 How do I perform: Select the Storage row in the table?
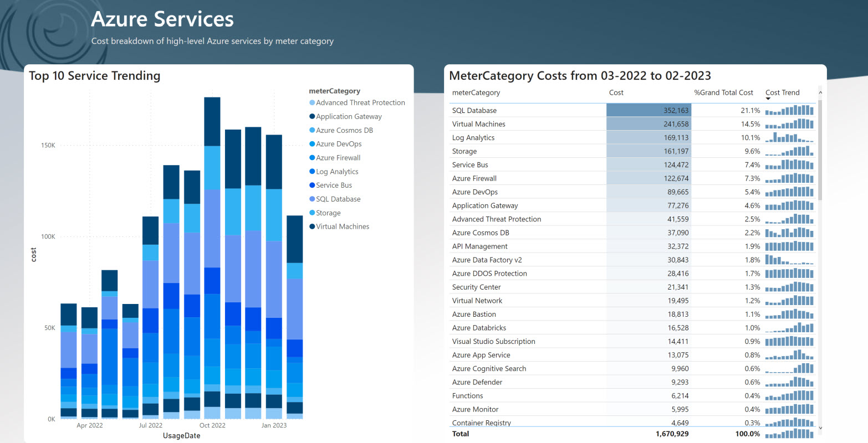(x=632, y=151)
